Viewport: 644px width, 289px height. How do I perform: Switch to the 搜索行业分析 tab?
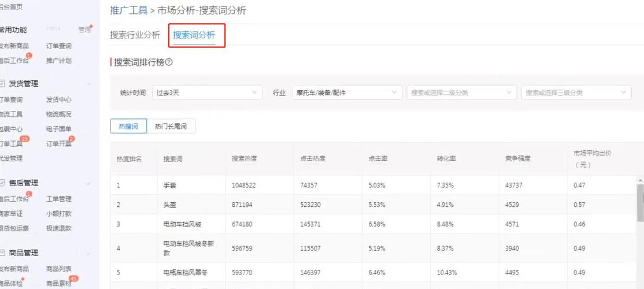(x=135, y=35)
